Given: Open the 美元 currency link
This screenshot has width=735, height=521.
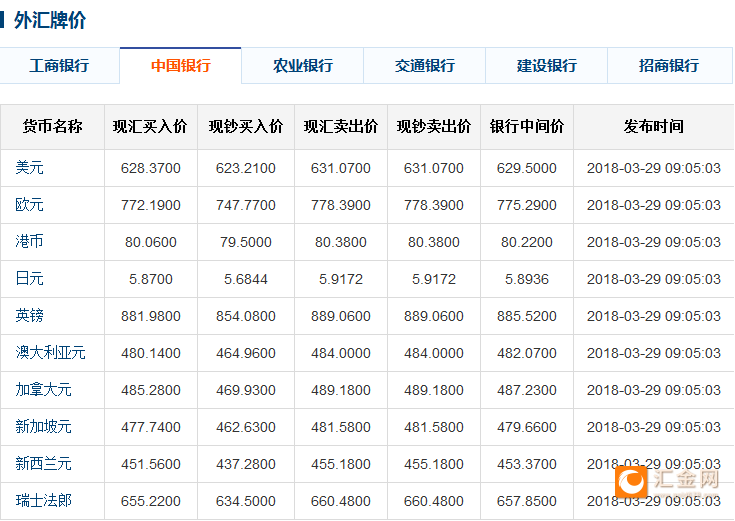Looking at the screenshot, I should tap(29, 167).
